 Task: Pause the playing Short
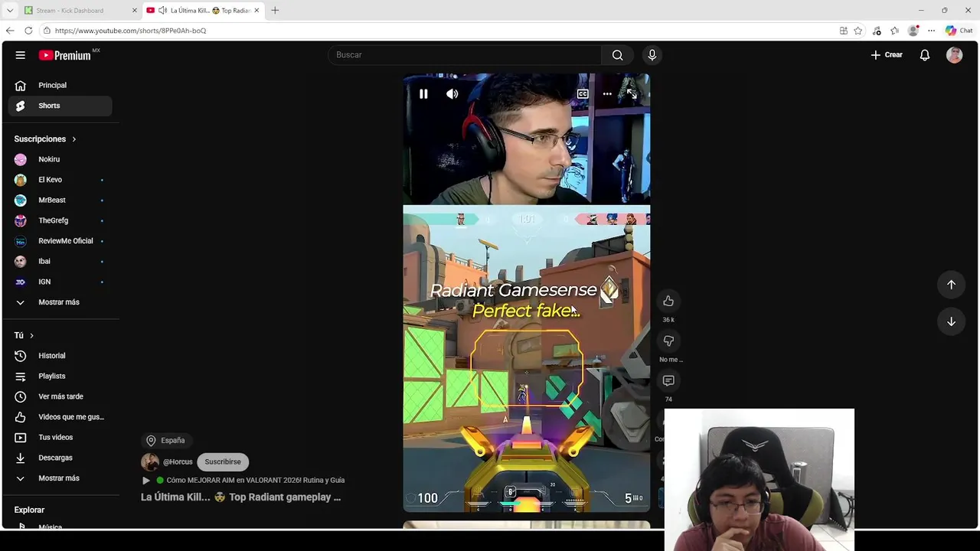[x=423, y=94]
